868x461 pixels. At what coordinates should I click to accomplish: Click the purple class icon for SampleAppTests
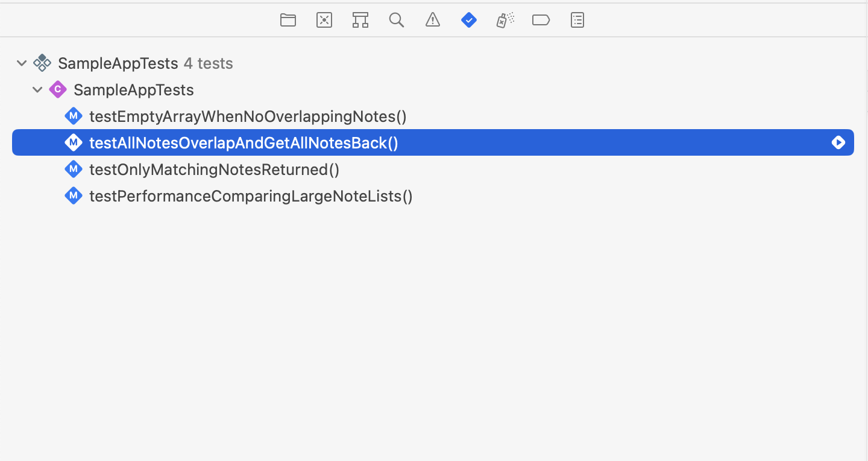pyautogui.click(x=57, y=90)
